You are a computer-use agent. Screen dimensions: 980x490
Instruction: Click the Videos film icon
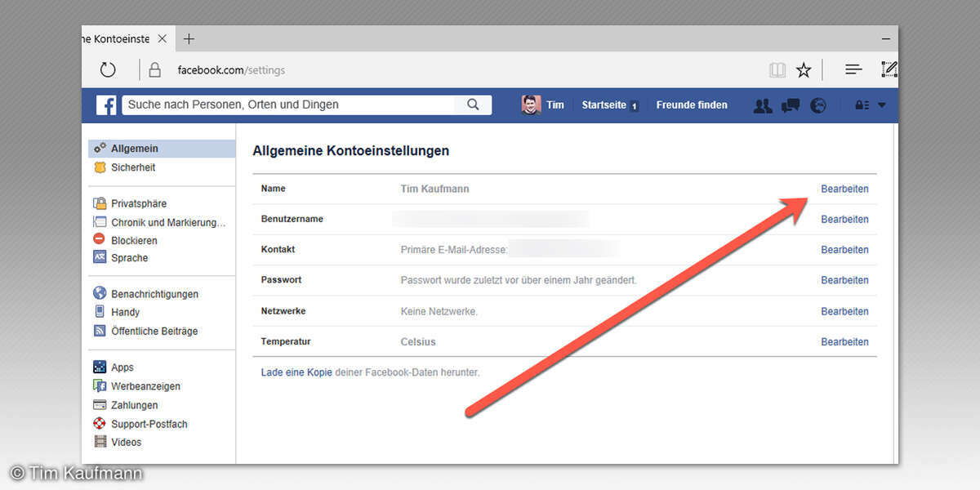(100, 442)
